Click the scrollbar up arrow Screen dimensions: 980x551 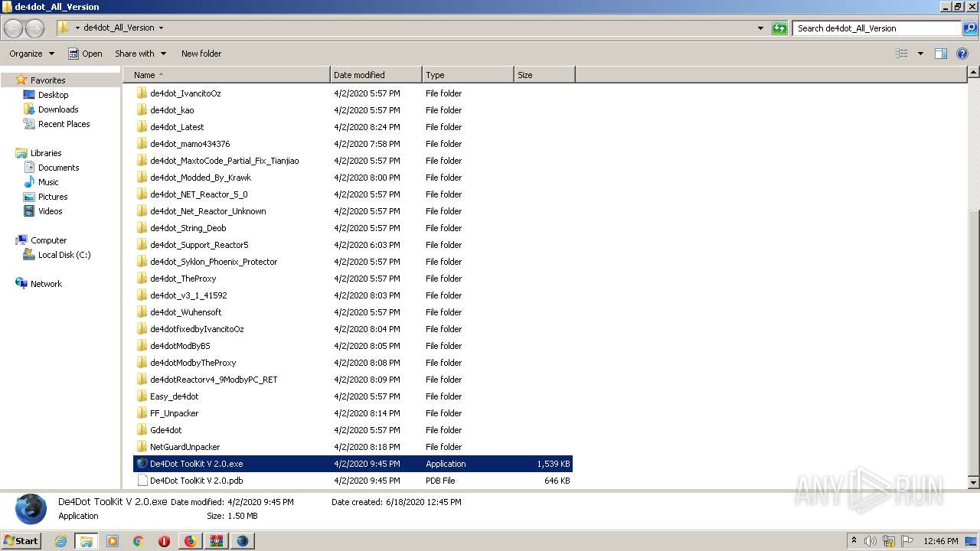tap(974, 73)
